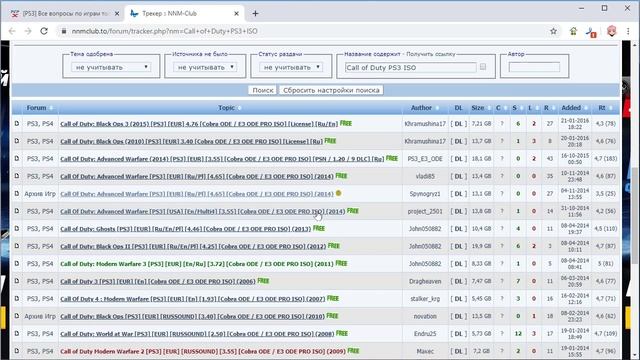Open the PS3, PS4 forum link in the first row

coord(40,124)
